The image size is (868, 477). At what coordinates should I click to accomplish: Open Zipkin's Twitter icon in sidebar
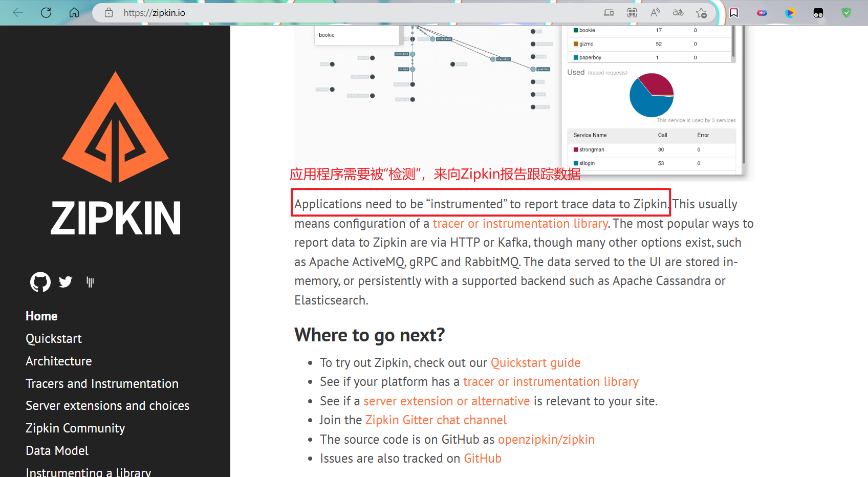tap(66, 281)
